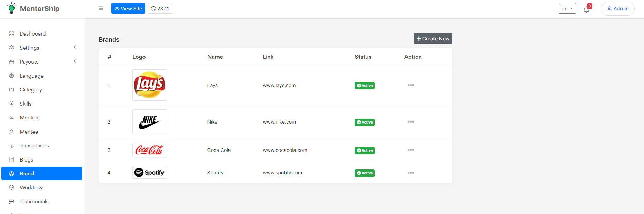Click the MentorShip lightbulb logo

pos(11,8)
